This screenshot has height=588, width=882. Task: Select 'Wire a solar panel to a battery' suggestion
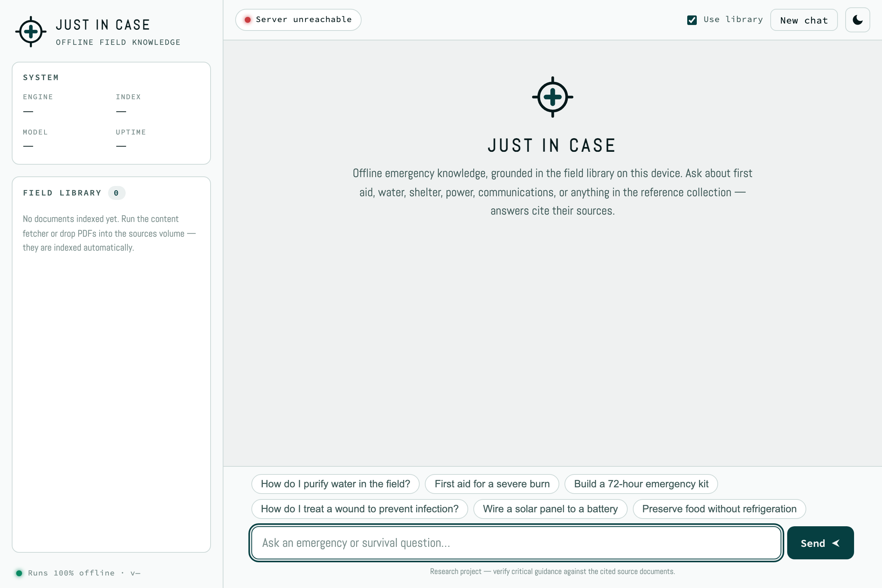pyautogui.click(x=550, y=509)
